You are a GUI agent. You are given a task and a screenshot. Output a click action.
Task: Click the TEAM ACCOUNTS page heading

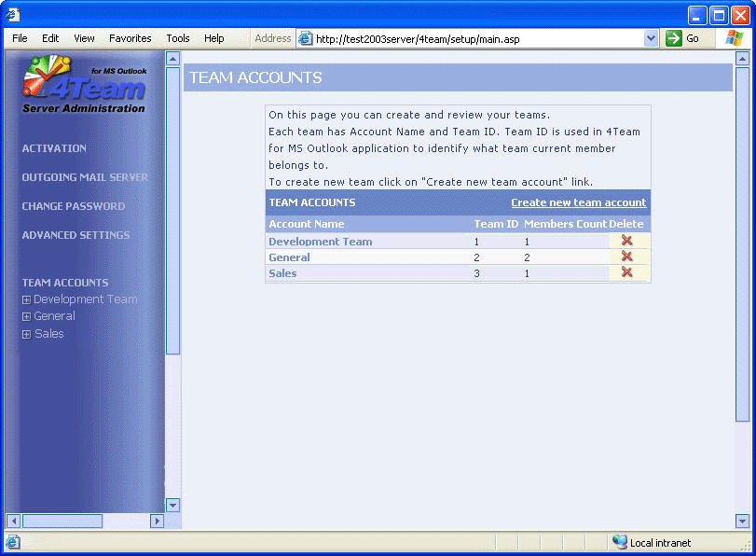(255, 77)
